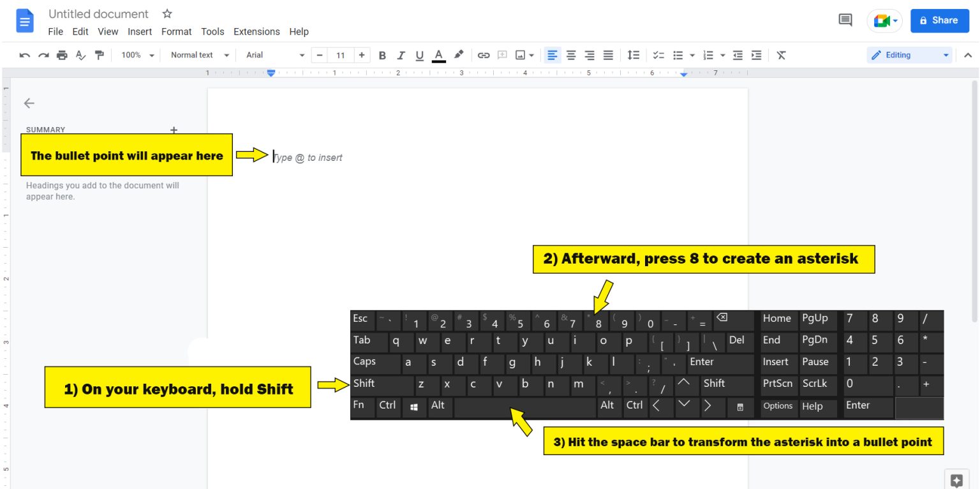
Task: Select the Paint format tool
Action: coord(100,55)
